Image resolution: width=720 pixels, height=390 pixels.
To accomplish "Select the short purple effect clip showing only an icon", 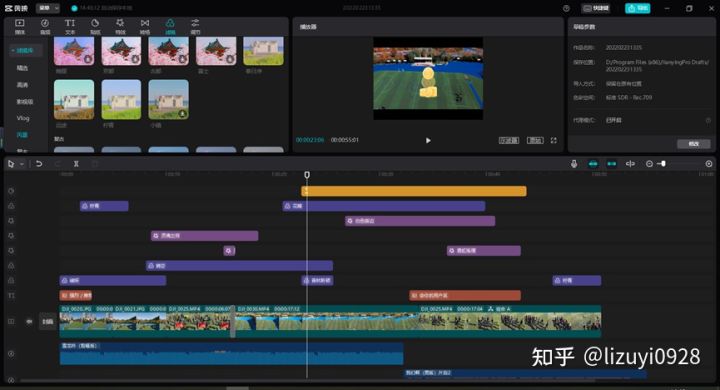I will point(229,251).
